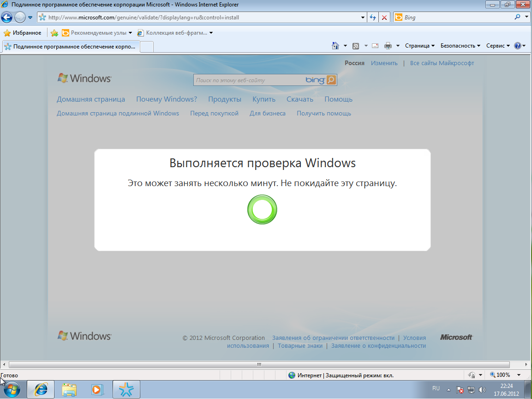Viewport: 532px width, 399px height.
Task: Expand the Print options dropdown arrow
Action: pos(398,46)
